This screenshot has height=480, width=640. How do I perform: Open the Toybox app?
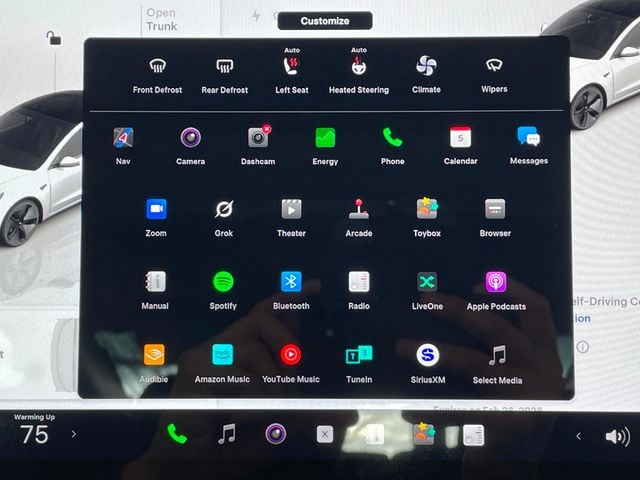pyautogui.click(x=427, y=210)
